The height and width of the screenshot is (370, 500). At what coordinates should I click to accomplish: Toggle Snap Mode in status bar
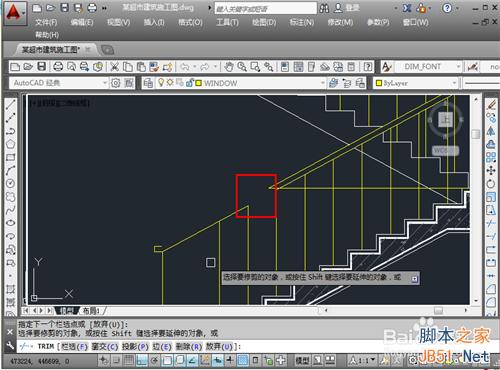tap(116, 360)
